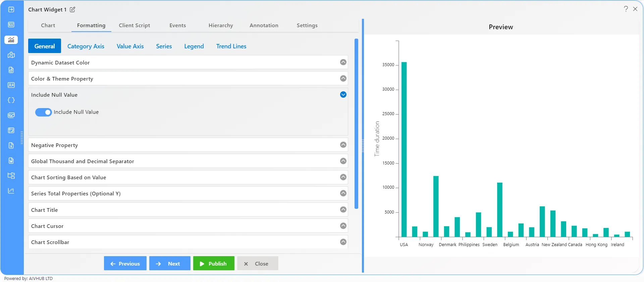Open the Word file icon in sidebar
The width and height of the screenshot is (644, 282).
click(x=11, y=160)
